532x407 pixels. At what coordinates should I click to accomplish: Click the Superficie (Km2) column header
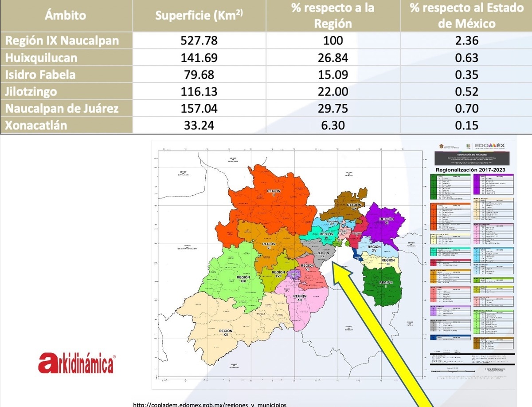[x=199, y=15]
